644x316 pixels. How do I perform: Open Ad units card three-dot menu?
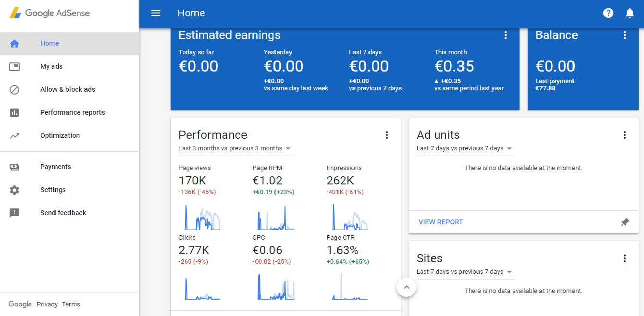[x=625, y=135]
